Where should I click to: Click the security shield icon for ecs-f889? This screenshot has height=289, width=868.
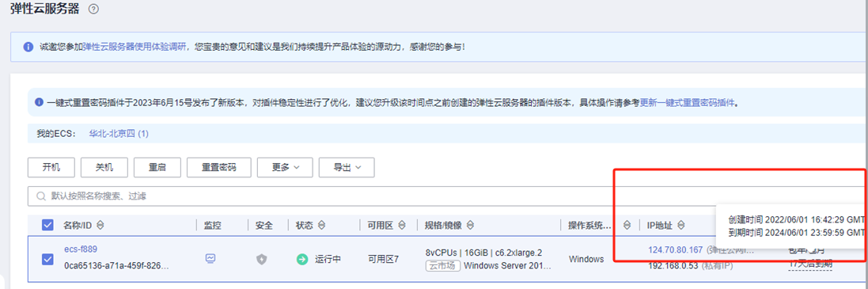(262, 259)
